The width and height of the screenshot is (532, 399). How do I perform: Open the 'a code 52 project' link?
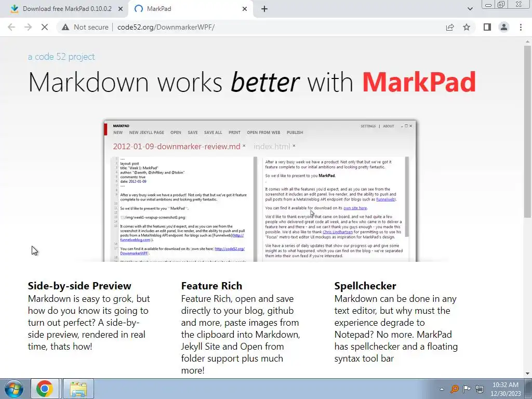pyautogui.click(x=61, y=57)
